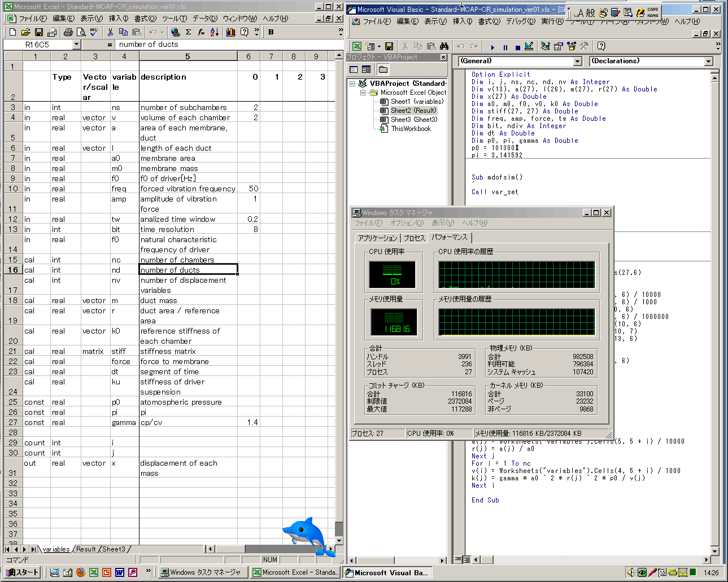Open the (General) object dropdown
Image resolution: width=728 pixels, height=582 pixels.
click(x=577, y=61)
